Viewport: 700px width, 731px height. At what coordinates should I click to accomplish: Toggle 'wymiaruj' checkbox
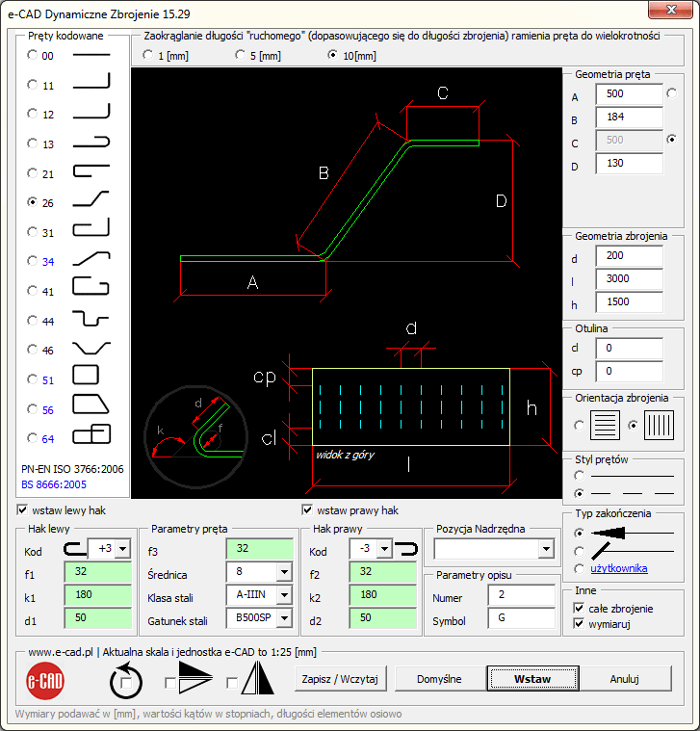[x=579, y=623]
